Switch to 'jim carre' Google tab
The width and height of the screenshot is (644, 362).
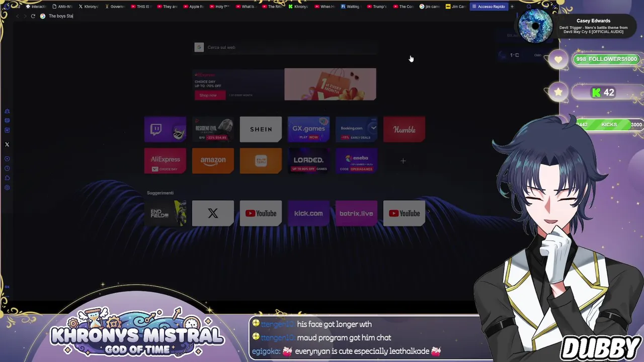[x=429, y=7]
